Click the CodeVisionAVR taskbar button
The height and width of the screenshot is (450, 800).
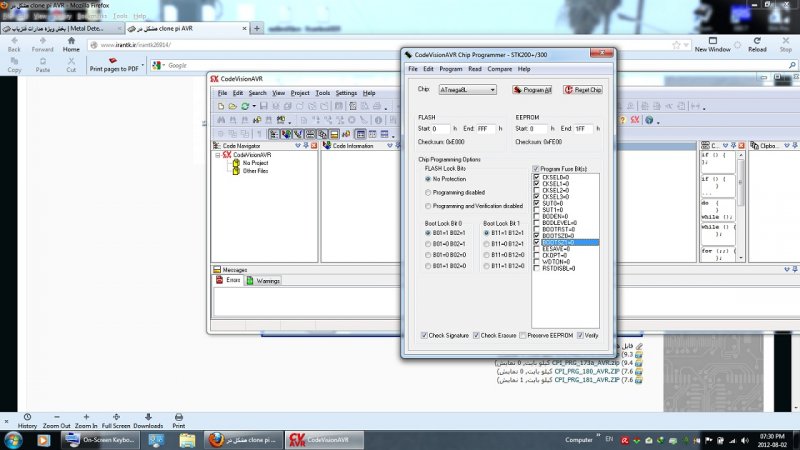pyautogui.click(x=323, y=440)
